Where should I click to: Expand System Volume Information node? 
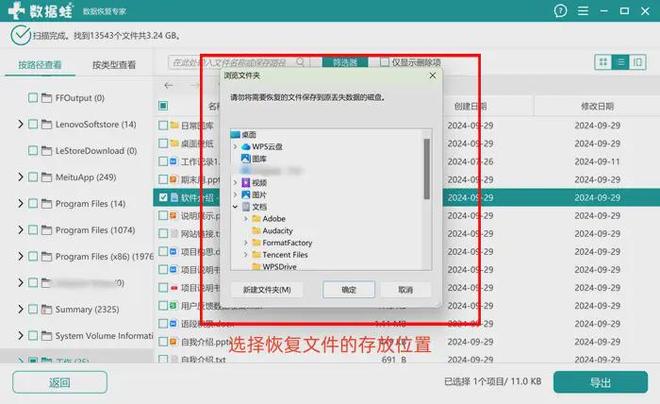pos(20,336)
